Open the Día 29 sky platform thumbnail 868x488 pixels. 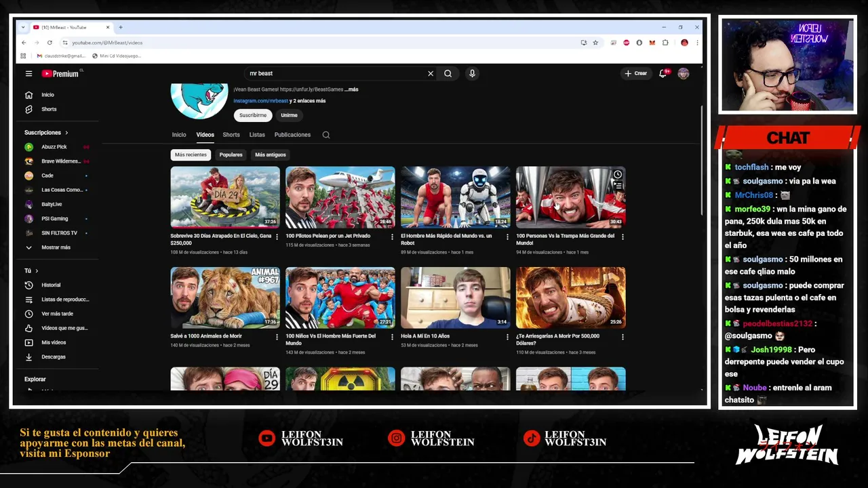pos(225,197)
